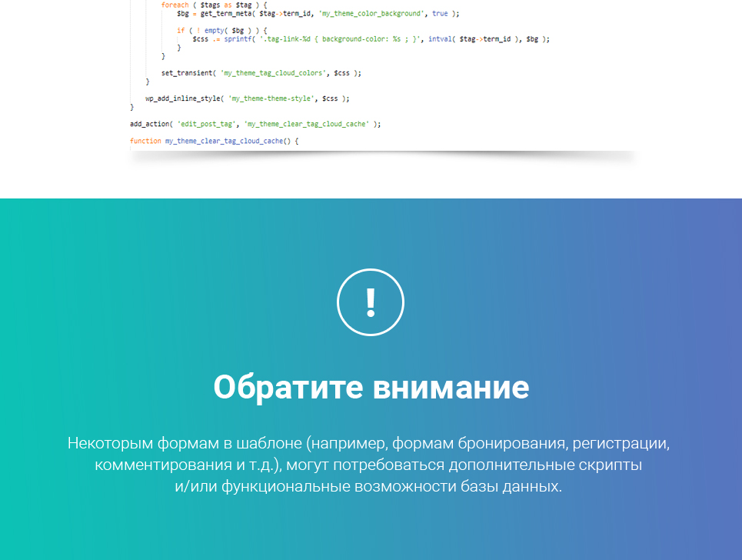This screenshot has width=742, height=560.
Task: Select the 'Обратите внимание' heading
Action: [x=371, y=387]
